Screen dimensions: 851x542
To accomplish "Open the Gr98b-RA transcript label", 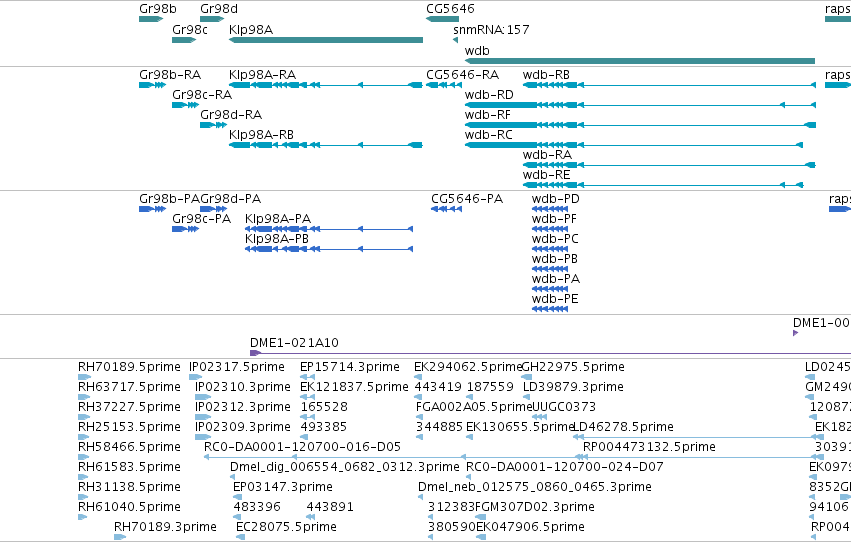I will (x=170, y=74).
